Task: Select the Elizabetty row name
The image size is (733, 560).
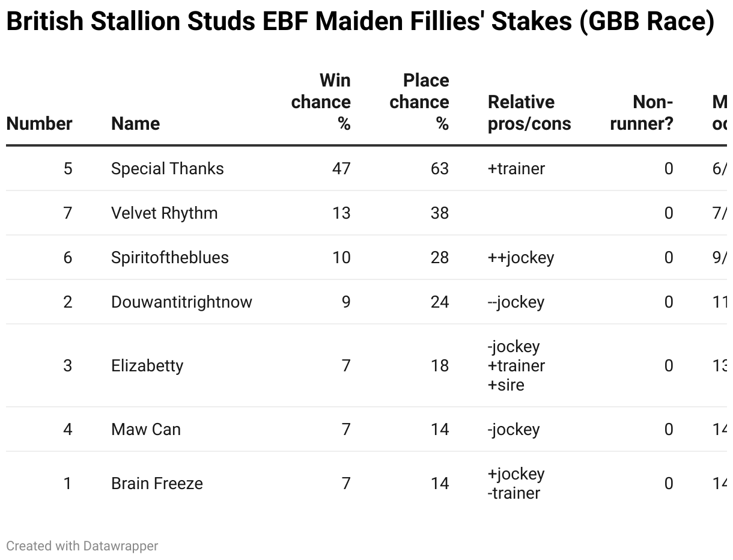Action: coord(147,366)
